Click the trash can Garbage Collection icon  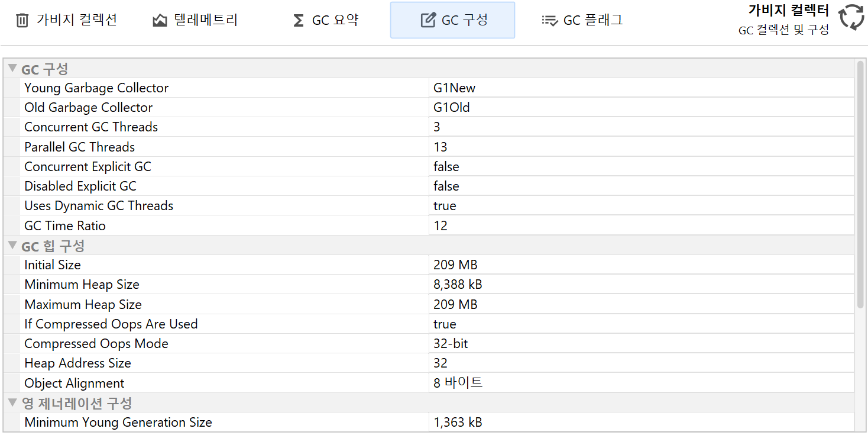click(x=22, y=21)
